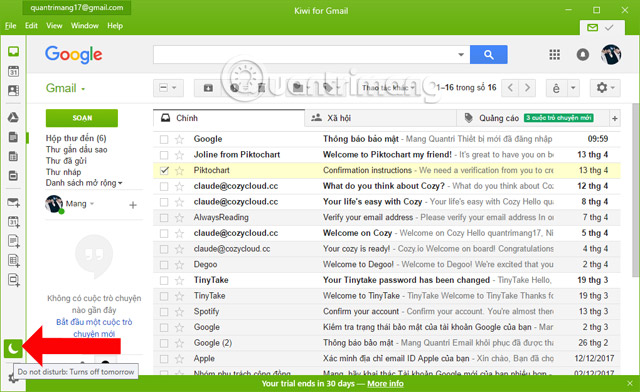Open the account profile avatar
The image size is (640, 392).
click(611, 55)
